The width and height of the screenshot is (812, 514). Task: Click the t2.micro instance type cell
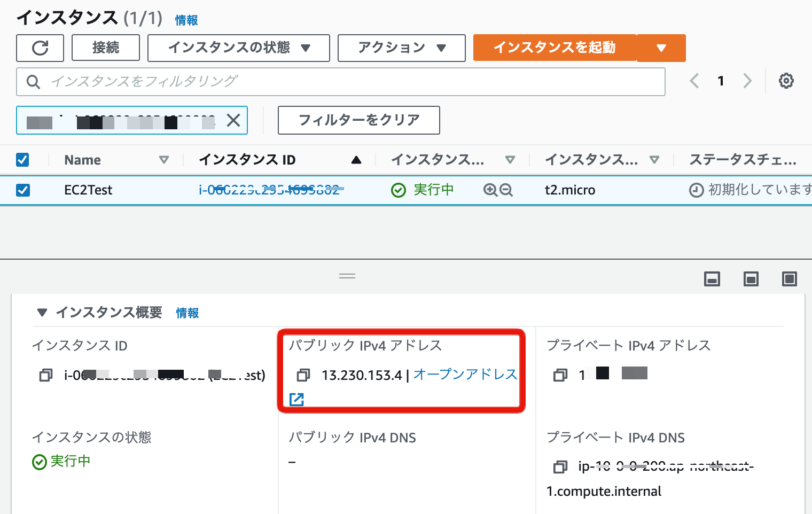pos(570,190)
